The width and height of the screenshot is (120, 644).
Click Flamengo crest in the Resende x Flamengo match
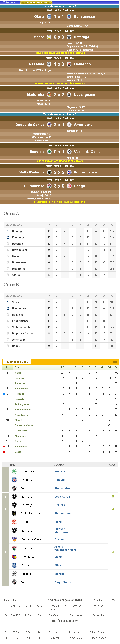[69, 64]
